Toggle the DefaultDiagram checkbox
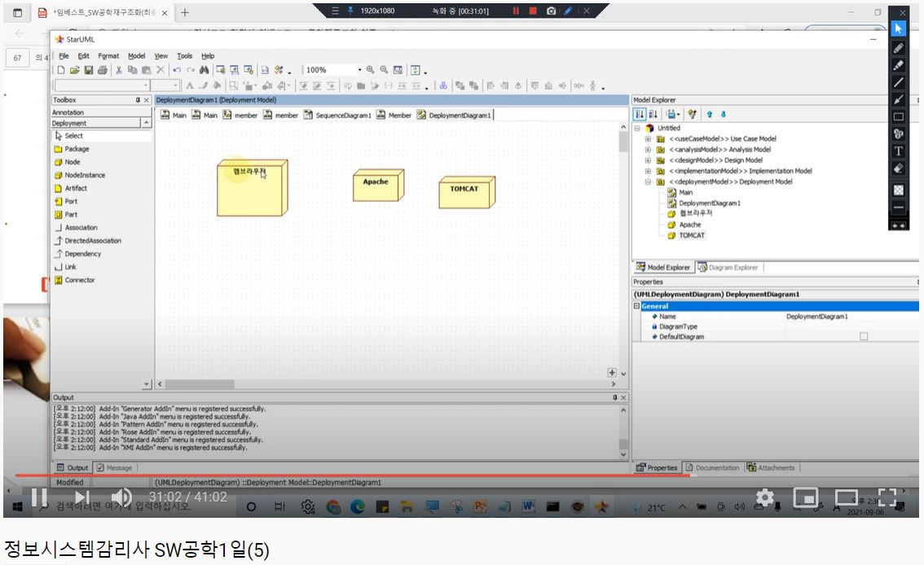 point(864,337)
